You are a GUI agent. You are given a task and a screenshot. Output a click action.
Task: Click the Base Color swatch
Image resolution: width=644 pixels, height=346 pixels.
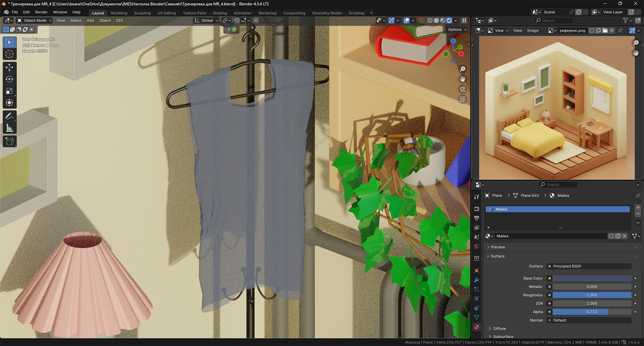pyautogui.click(x=592, y=278)
